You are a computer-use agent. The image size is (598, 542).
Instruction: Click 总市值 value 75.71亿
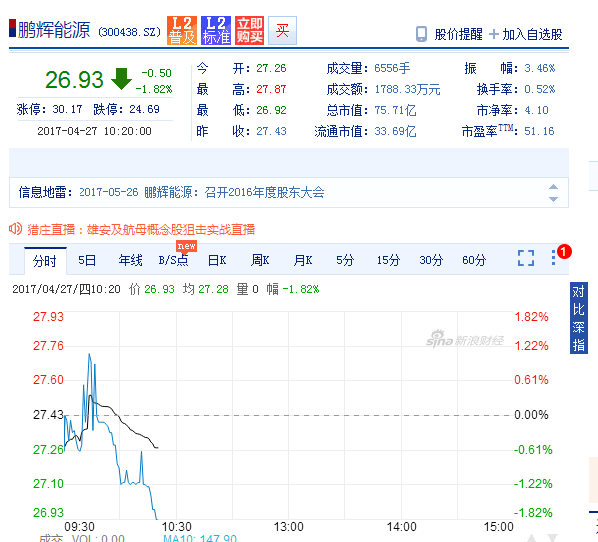point(395,110)
